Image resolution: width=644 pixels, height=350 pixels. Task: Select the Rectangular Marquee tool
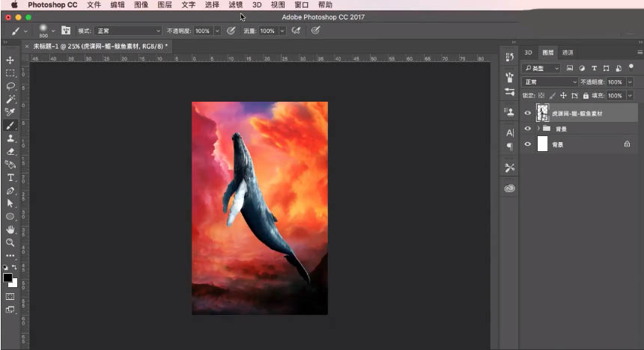[x=10, y=73]
